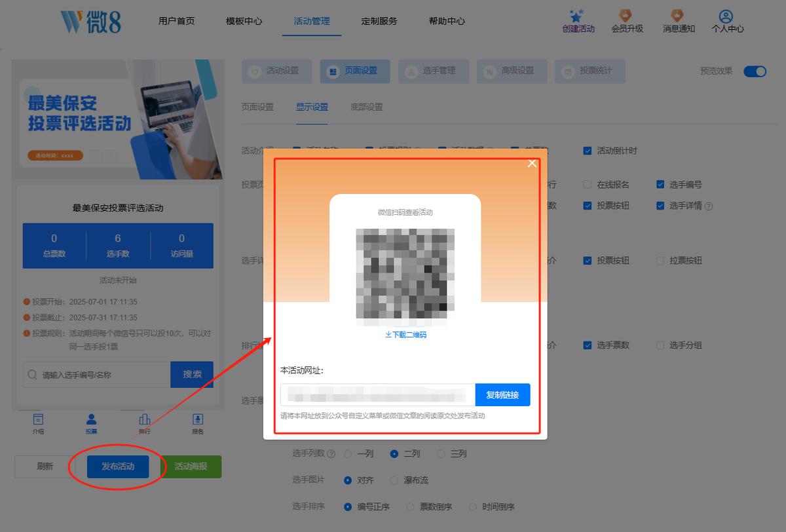Click the 总票数 stat in preview
Screen dimensions: 786x532
(x=54, y=246)
